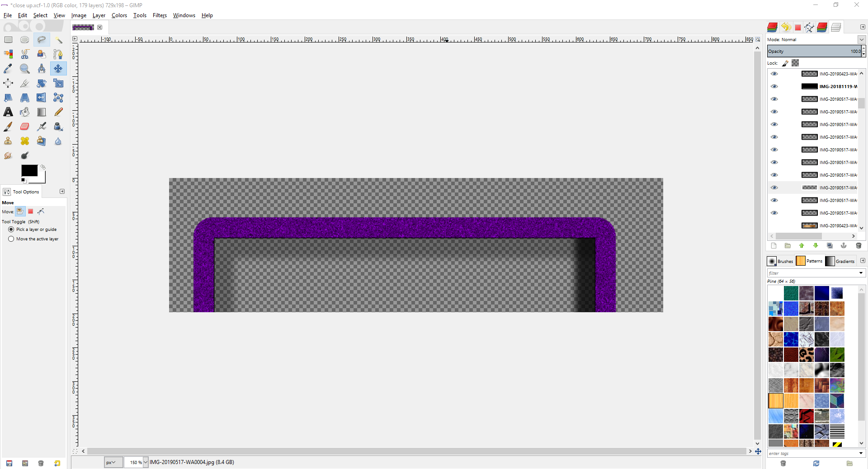Select the Dodge/Burn tool
This screenshot has height=469, width=868.
click(x=25, y=155)
